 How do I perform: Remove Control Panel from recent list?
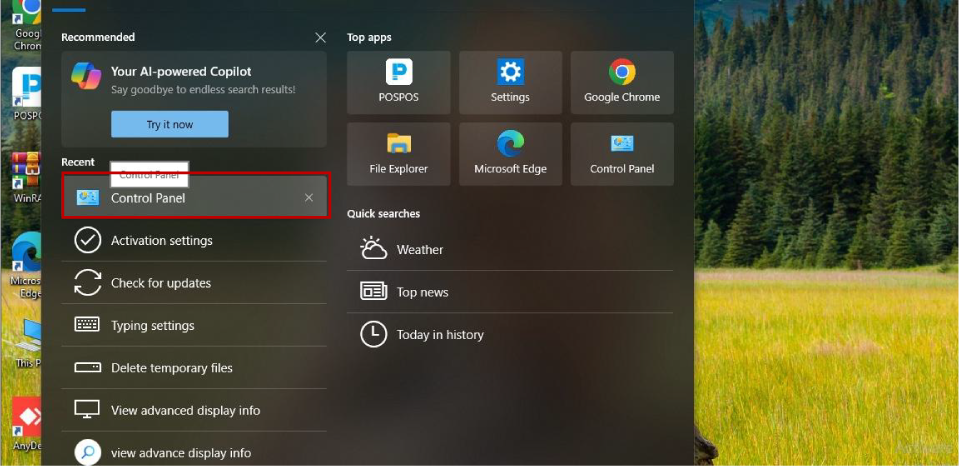309,198
